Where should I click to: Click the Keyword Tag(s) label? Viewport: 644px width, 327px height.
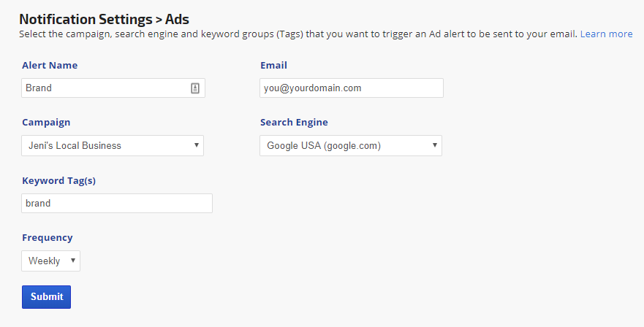(x=58, y=180)
